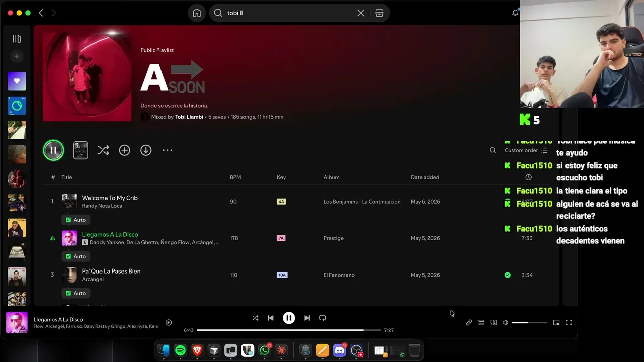Screen dimensions: 644x362
Task: Open lyrics with the microphone icon
Action: 469,323
